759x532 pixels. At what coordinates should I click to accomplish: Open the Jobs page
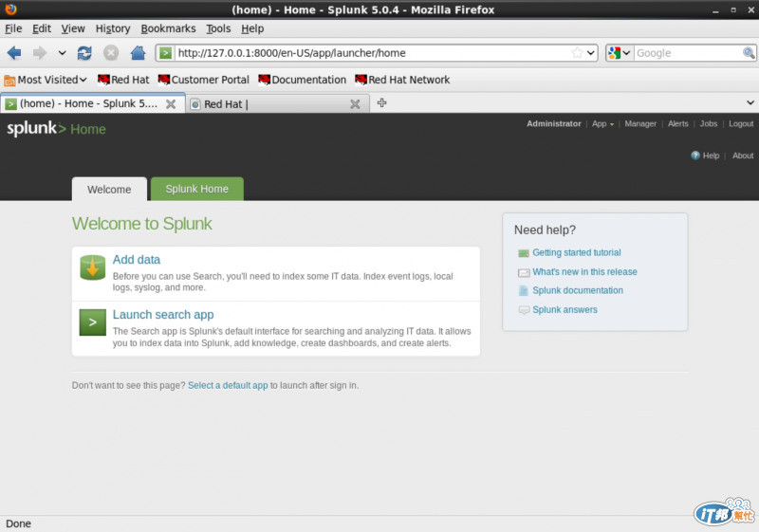click(x=708, y=124)
